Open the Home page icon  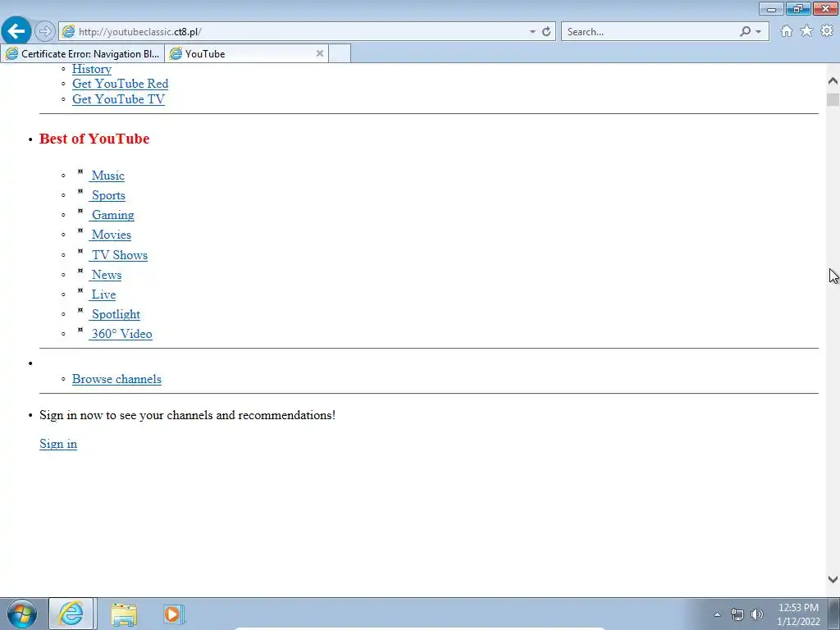(x=787, y=31)
